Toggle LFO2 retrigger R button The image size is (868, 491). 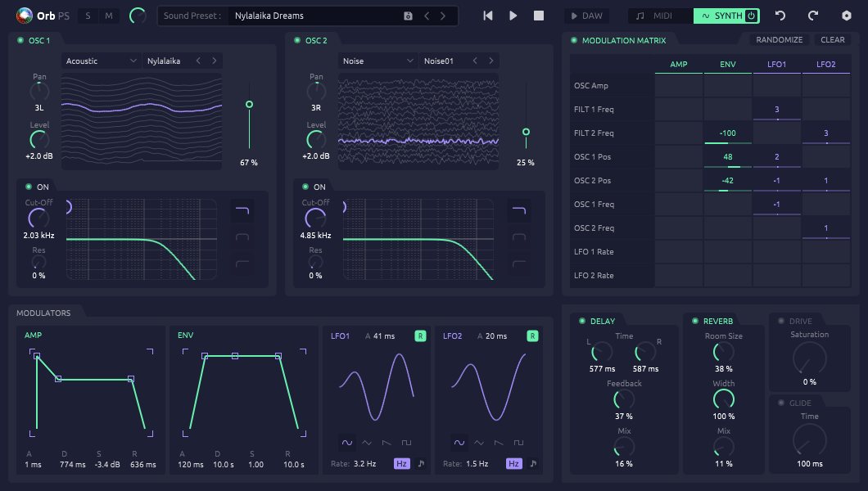pyautogui.click(x=532, y=336)
